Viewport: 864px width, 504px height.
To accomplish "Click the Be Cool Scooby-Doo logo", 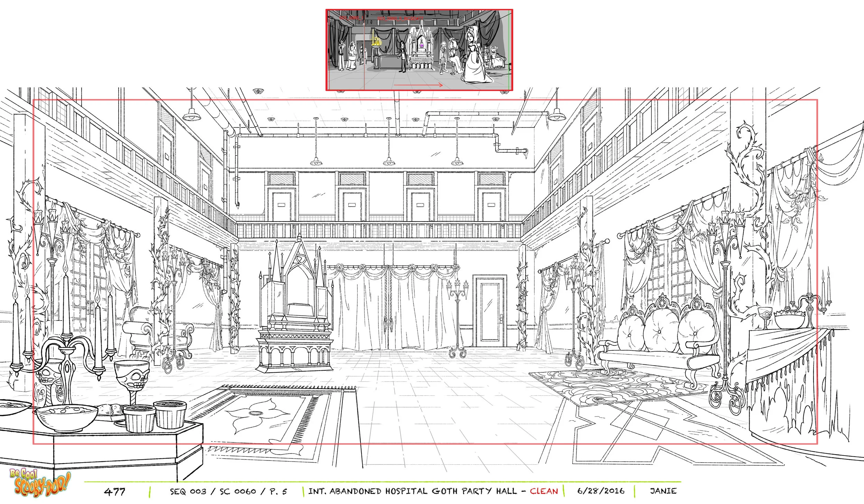I will (40, 483).
